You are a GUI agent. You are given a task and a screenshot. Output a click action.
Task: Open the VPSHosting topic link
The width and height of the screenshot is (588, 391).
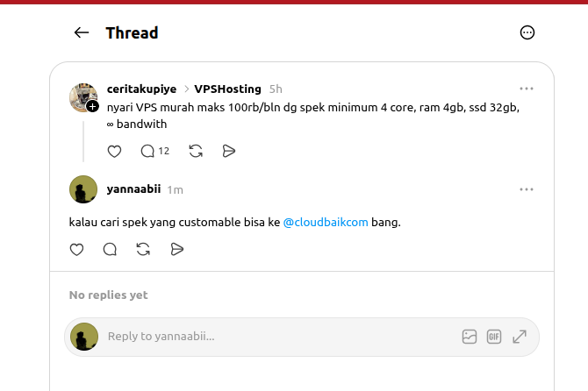(x=227, y=89)
